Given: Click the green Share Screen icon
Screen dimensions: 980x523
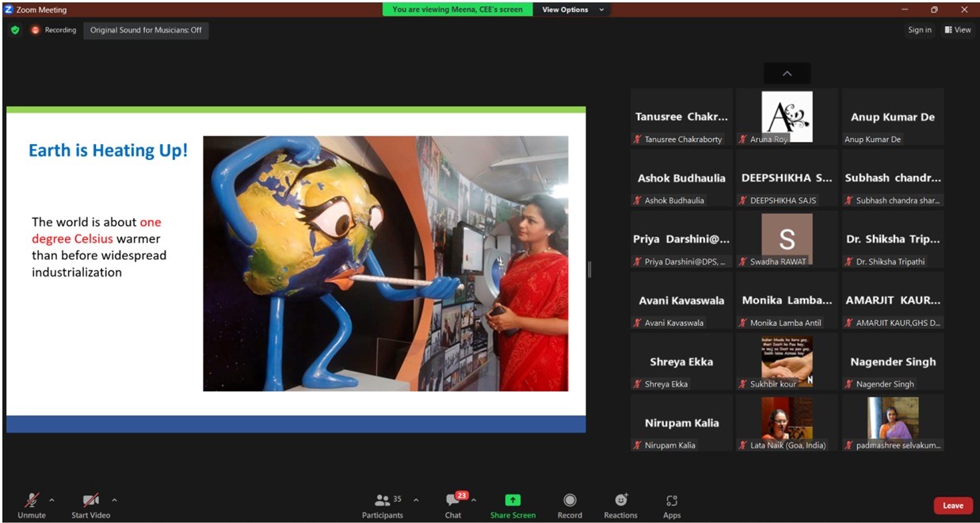Looking at the screenshot, I should (x=513, y=500).
